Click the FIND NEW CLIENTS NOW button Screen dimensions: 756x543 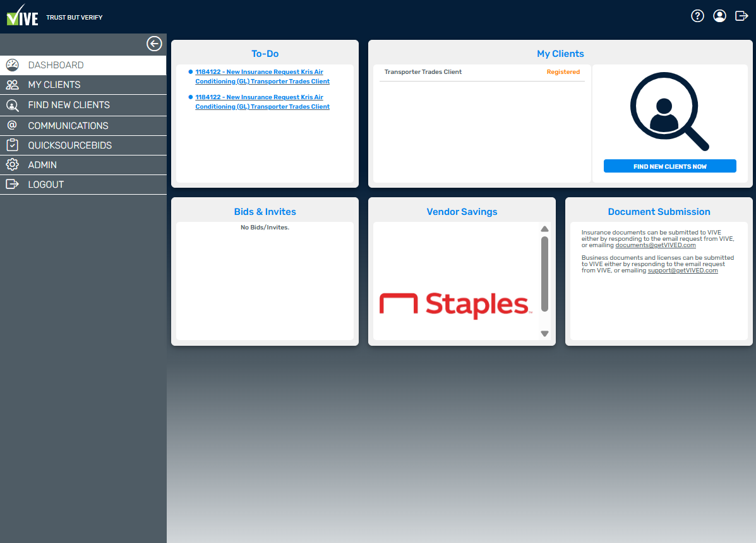click(x=669, y=166)
